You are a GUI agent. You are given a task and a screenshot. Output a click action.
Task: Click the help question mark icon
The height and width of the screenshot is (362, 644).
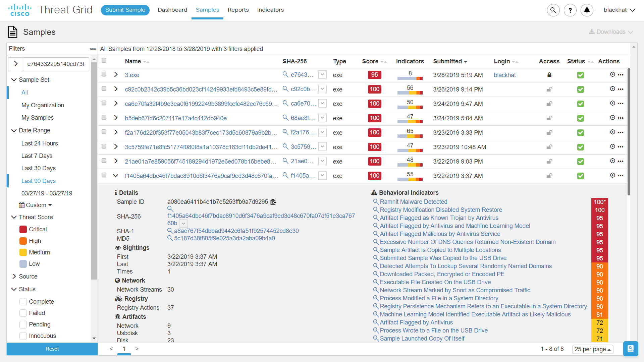[570, 10]
